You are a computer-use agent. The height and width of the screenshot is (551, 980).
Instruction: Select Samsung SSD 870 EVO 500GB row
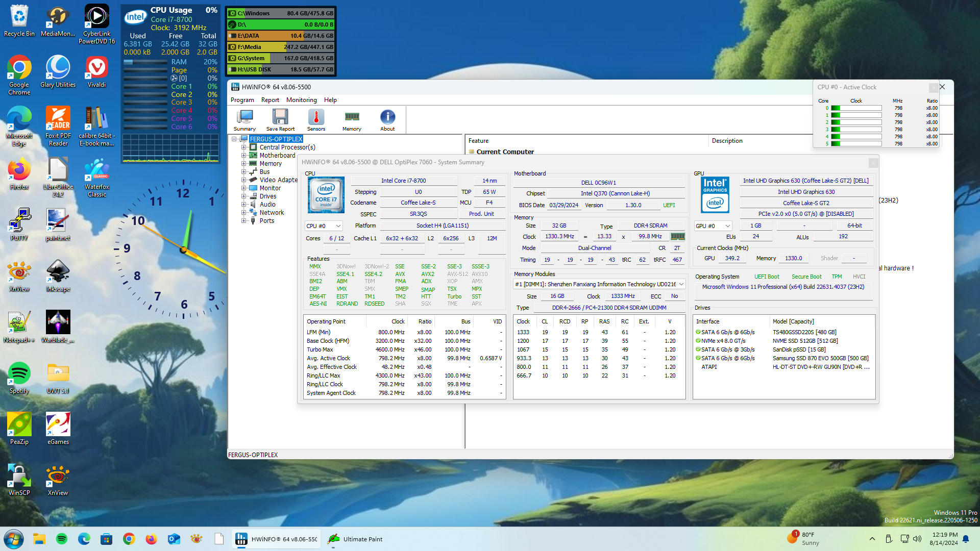tap(783, 358)
